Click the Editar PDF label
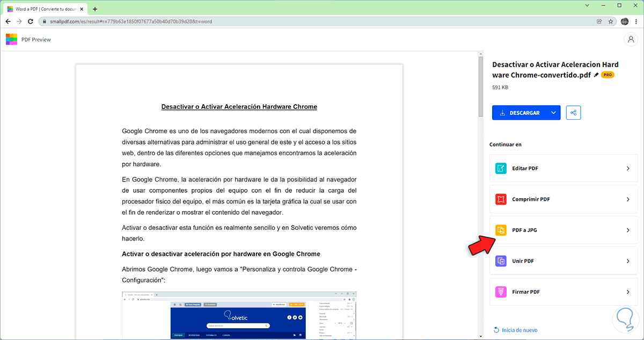The width and height of the screenshot is (644, 340). (x=525, y=168)
